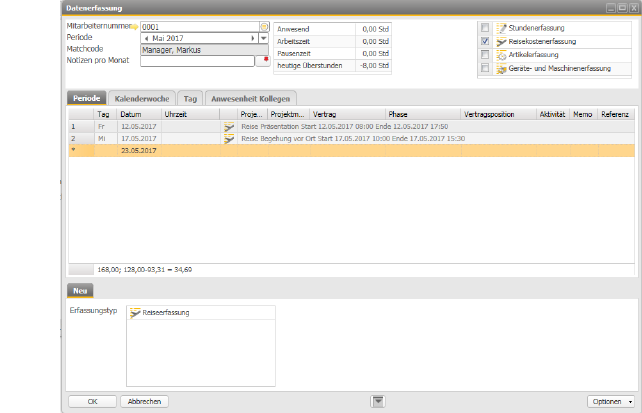Click the Artikelerfassung icon
The image size is (642, 413).
[x=501, y=55]
